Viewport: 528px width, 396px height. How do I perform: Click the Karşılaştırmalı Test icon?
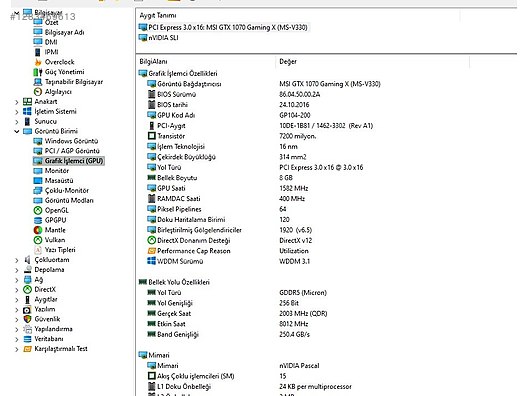(x=27, y=349)
